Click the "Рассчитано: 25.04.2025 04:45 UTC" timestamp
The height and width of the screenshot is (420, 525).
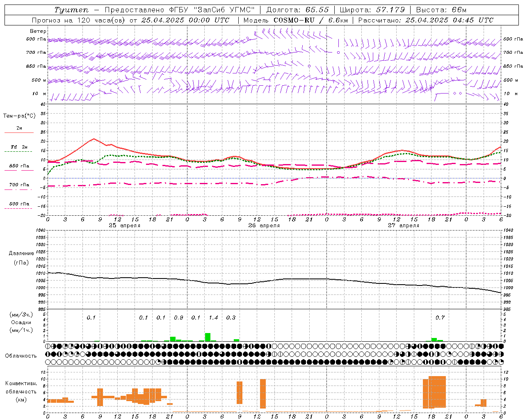point(426,20)
